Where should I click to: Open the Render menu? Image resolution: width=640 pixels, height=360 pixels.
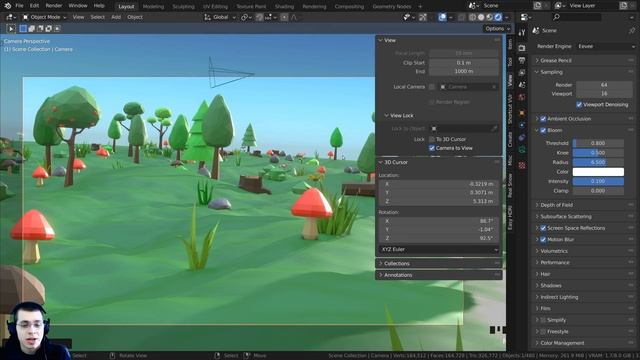click(54, 6)
